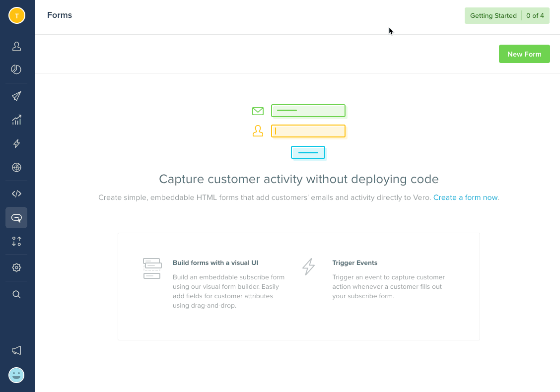Click the data sync arrows icon
This screenshot has height=392, width=560.
coord(16,241)
